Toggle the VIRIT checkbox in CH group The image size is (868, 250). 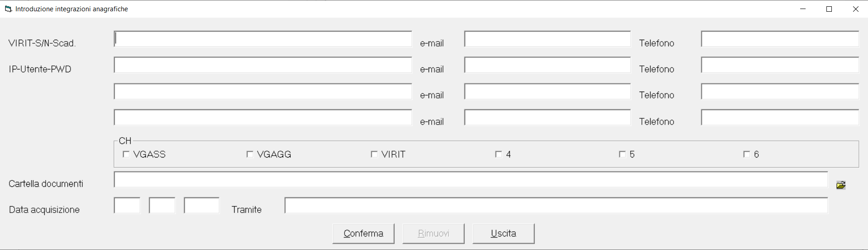(x=374, y=154)
